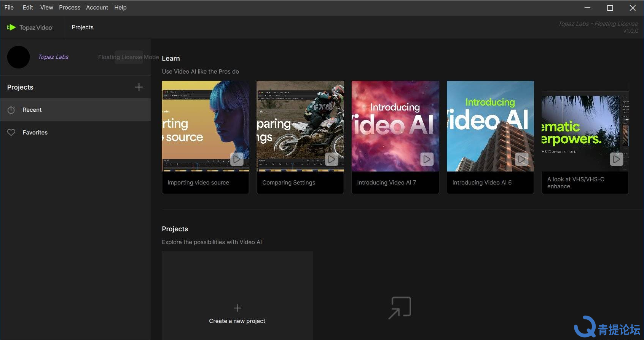Open the Process menu
This screenshot has height=340, width=644.
[x=69, y=8]
